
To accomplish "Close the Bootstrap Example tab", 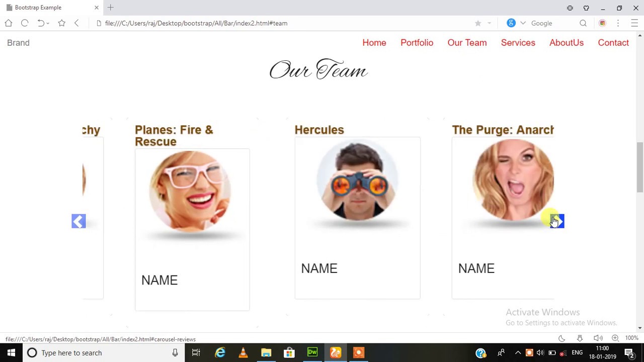I will (97, 8).
